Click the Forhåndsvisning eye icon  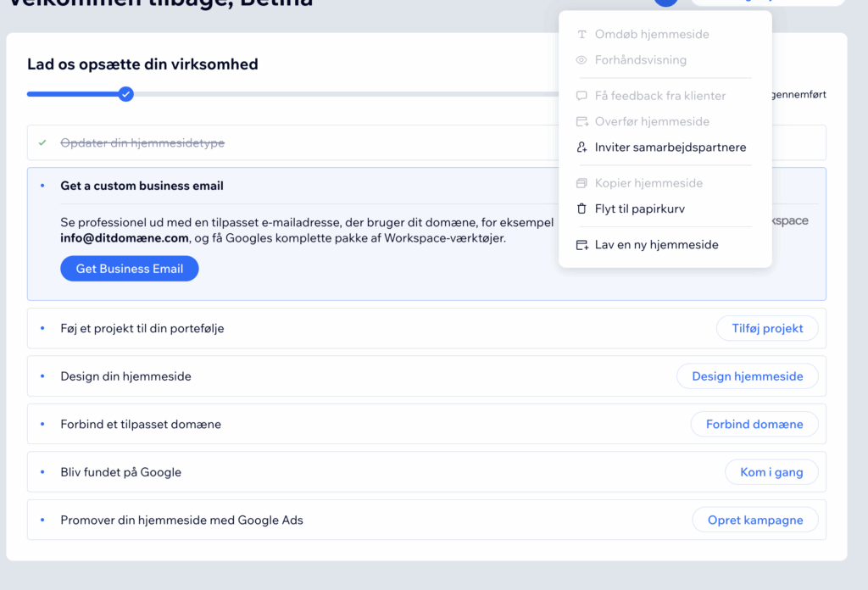tap(581, 60)
